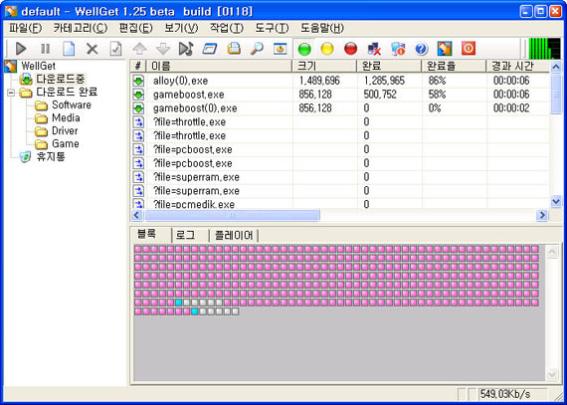Select the red speed mode circle

click(x=350, y=49)
